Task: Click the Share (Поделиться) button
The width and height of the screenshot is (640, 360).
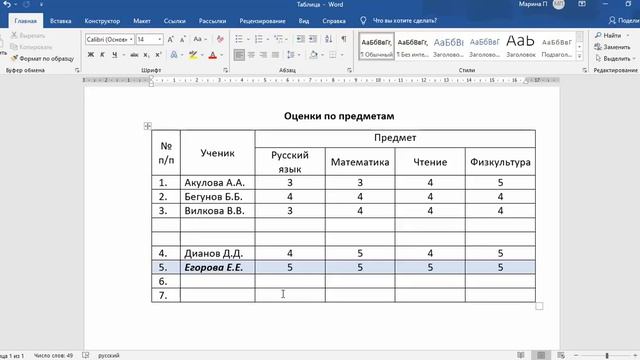Action: pos(624,20)
